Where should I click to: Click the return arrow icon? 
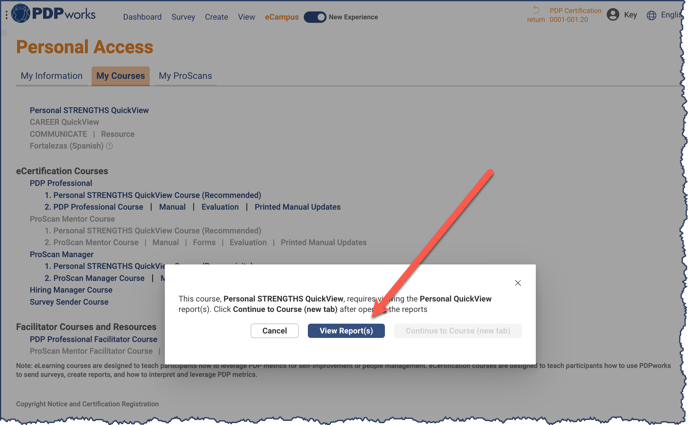536,10
